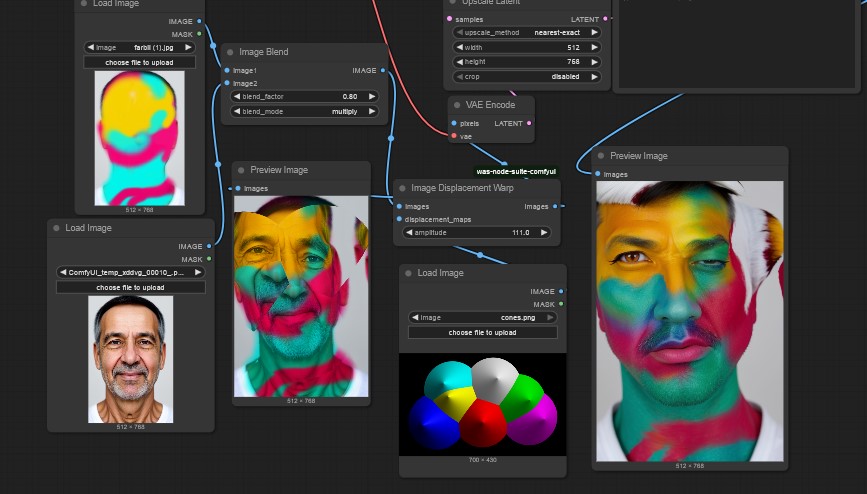Open the blend_mode multiply combo
Image resolution: width=867 pixels, height=494 pixels.
[305, 111]
